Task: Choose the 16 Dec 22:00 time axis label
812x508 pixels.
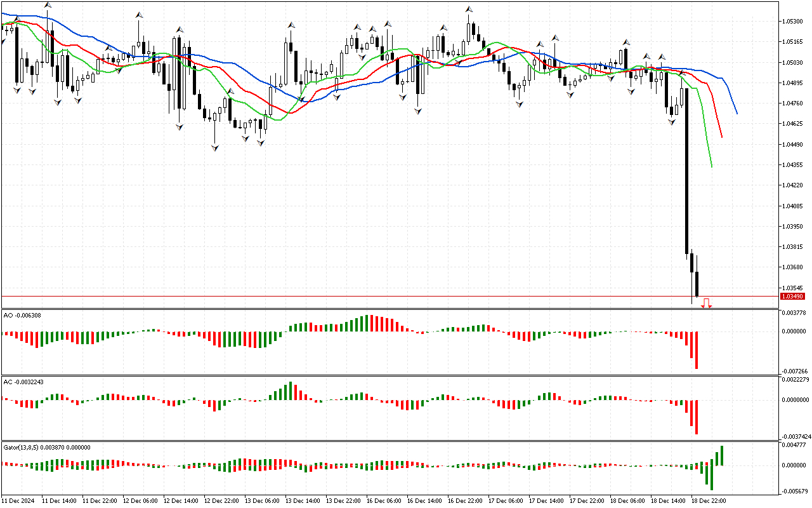Action: point(466,501)
